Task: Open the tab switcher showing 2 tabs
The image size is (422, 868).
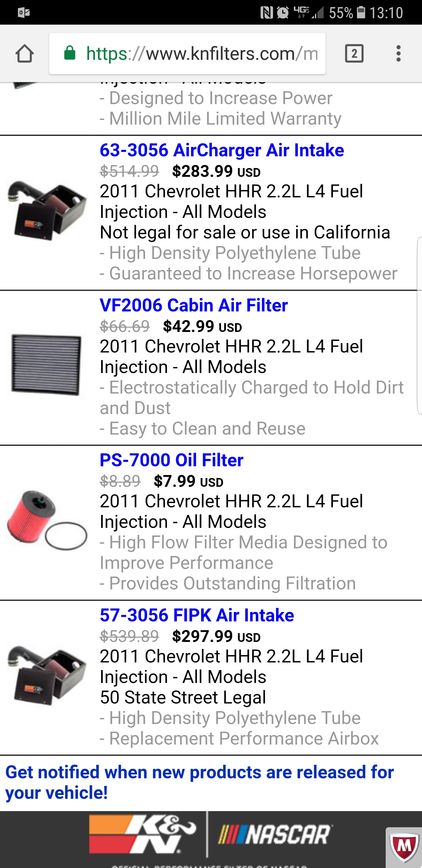Action: pyautogui.click(x=354, y=54)
